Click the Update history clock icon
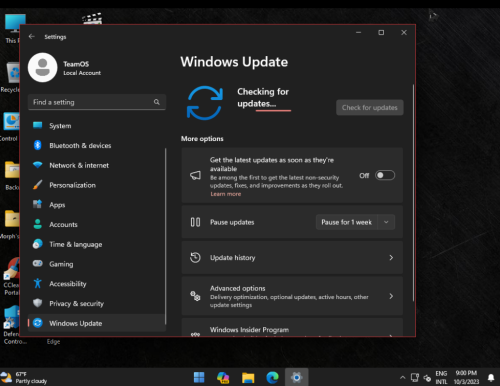 click(x=195, y=257)
